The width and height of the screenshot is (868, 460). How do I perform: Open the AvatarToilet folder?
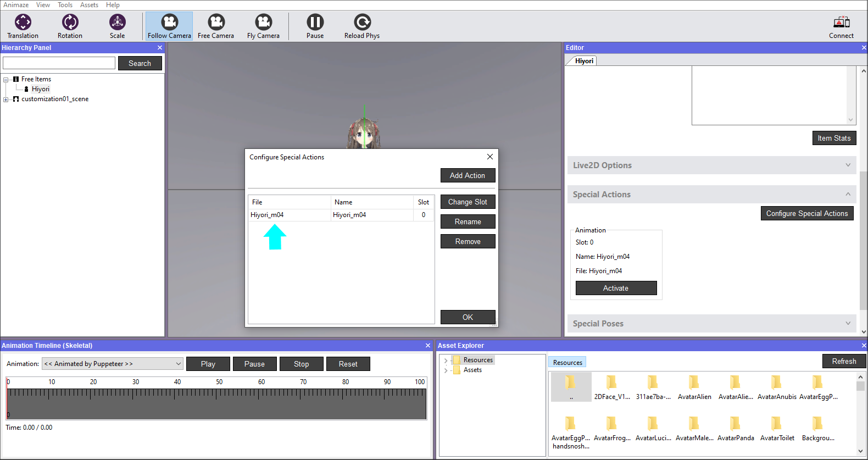pos(777,428)
